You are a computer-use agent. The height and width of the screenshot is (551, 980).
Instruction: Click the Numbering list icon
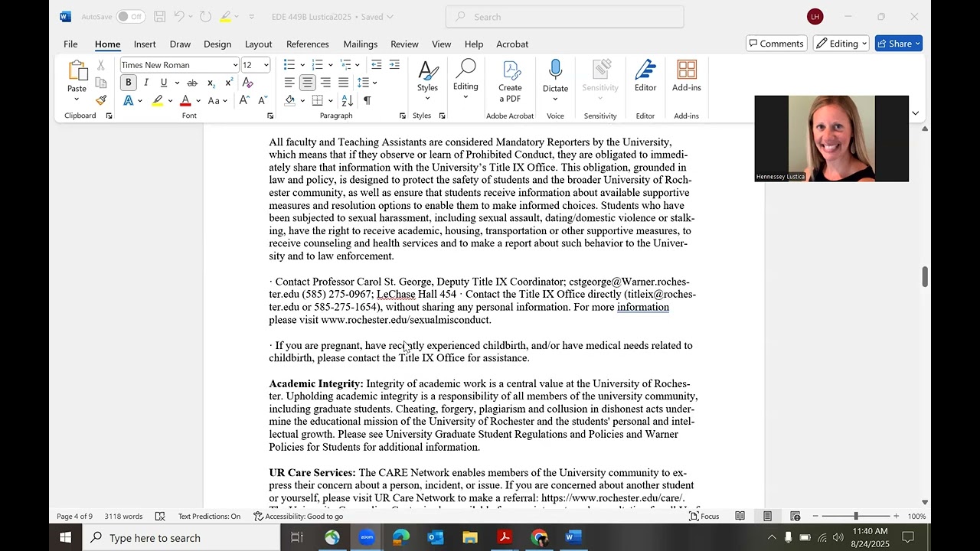click(317, 65)
